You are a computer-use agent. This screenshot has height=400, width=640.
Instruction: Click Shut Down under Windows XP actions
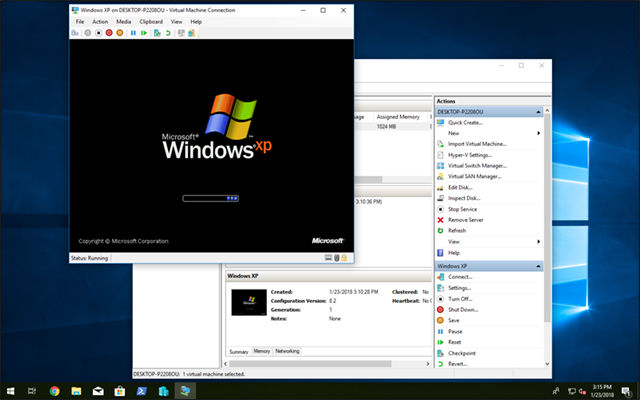pyautogui.click(x=463, y=309)
